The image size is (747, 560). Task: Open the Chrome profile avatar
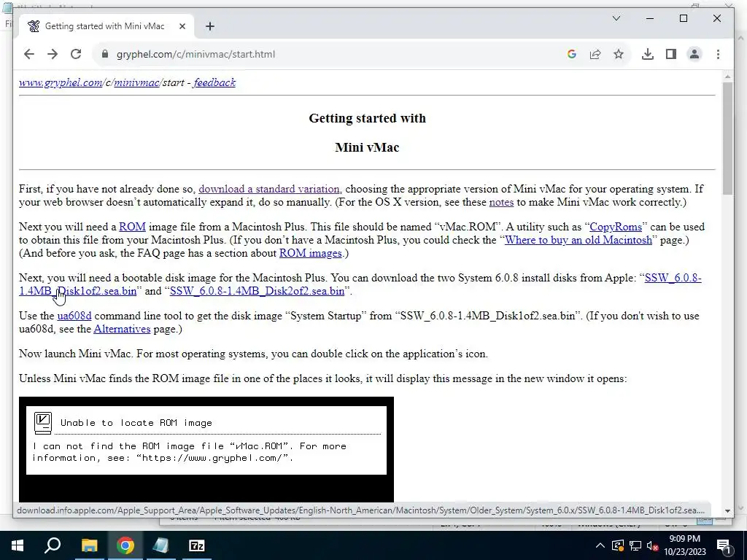pyautogui.click(x=694, y=54)
